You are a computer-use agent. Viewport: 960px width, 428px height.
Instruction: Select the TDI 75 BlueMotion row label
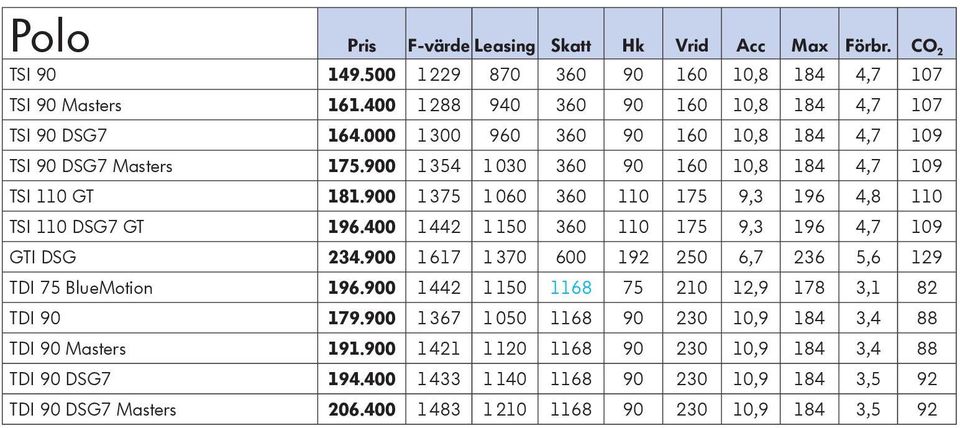click(81, 287)
